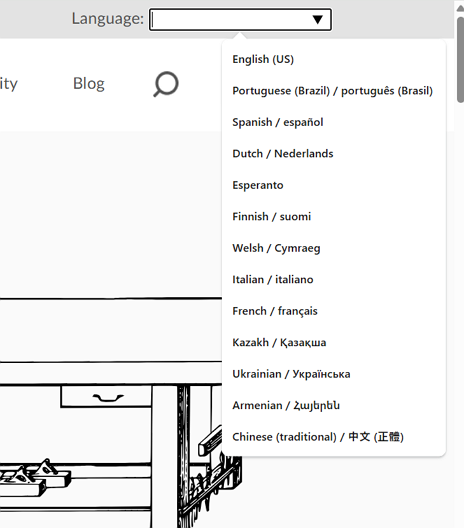Click the workbench illustration drawer

point(106,397)
